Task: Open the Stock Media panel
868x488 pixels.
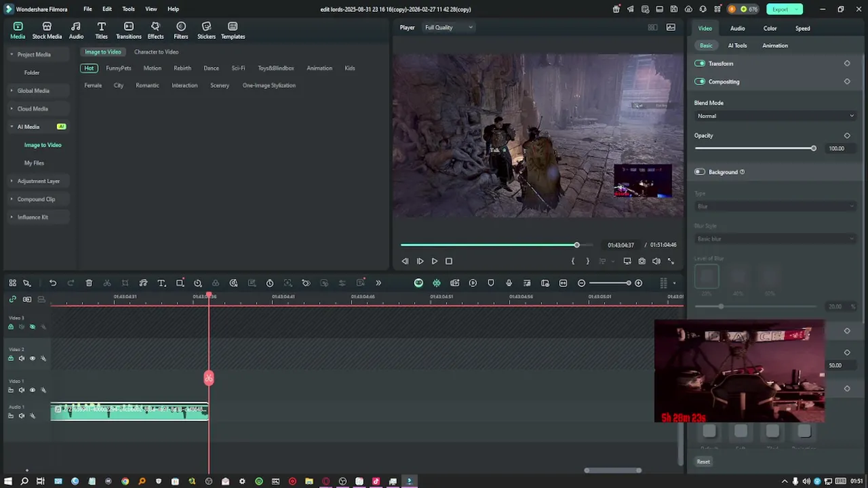Action: pos(47,30)
